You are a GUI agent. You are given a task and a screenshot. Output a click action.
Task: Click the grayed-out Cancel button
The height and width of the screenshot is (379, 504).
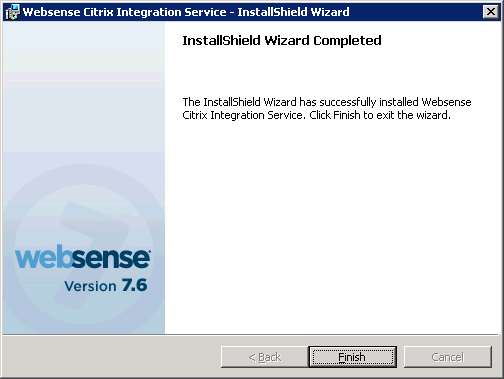click(448, 357)
